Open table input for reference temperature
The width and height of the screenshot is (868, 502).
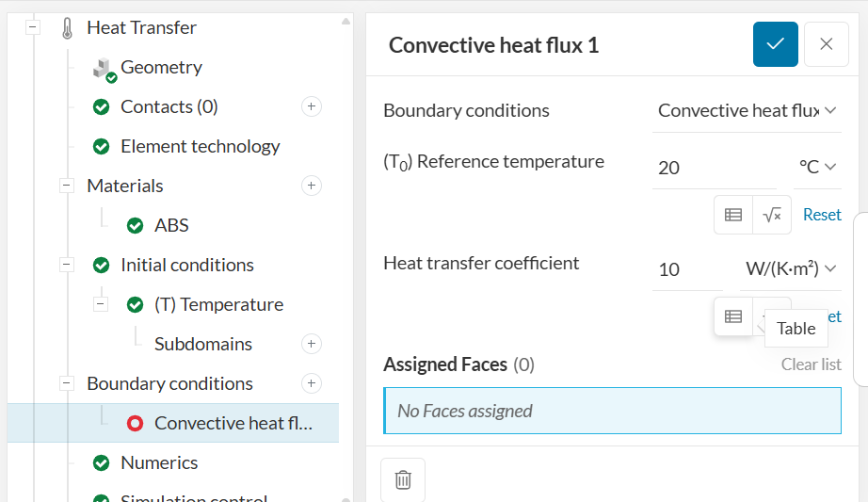(733, 215)
